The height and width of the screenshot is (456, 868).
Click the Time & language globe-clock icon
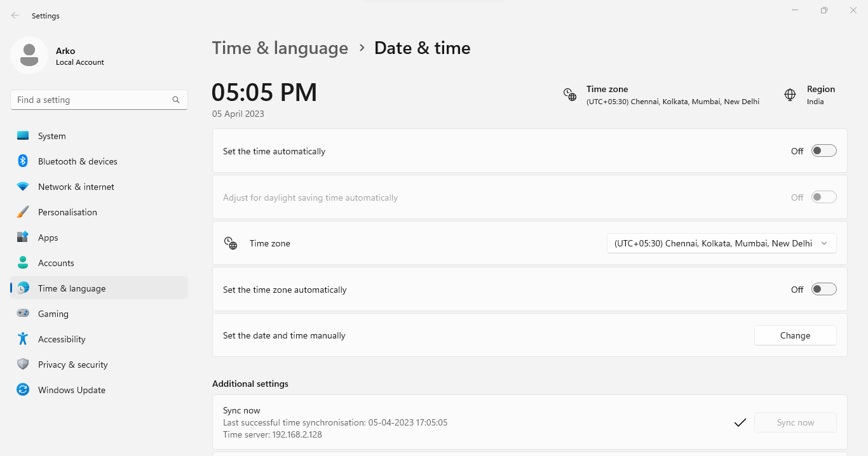tap(23, 288)
